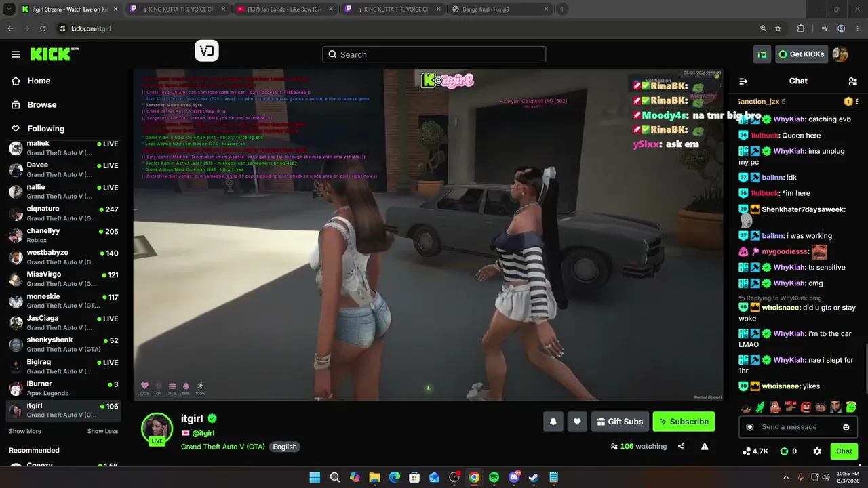Open the chat identity shield icon
The height and width of the screenshot is (488, 868).
[x=749, y=427]
